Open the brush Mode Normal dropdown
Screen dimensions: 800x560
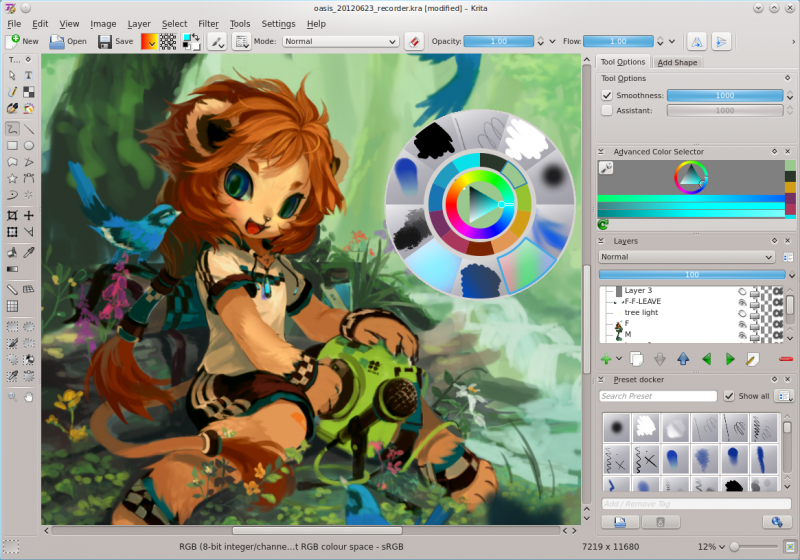340,41
